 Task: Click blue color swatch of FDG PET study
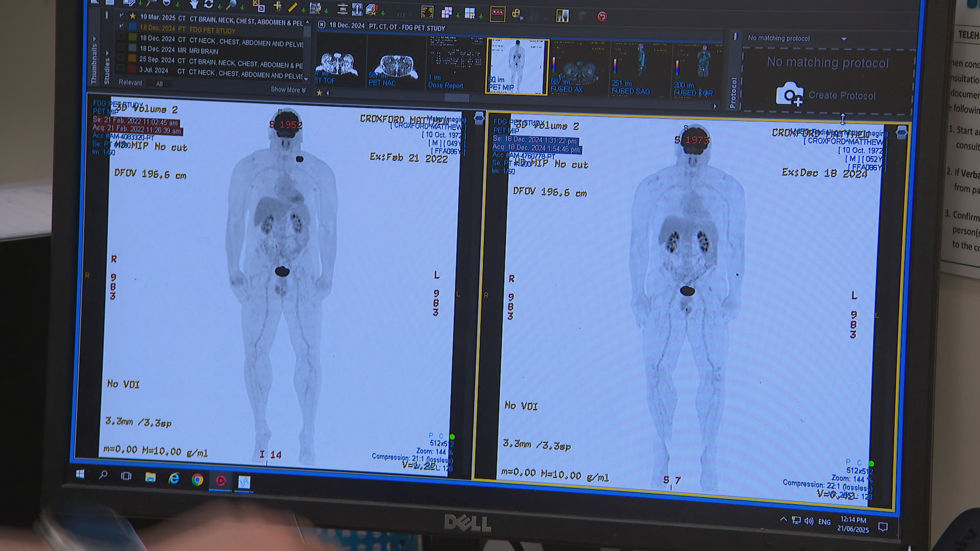[x=133, y=27]
